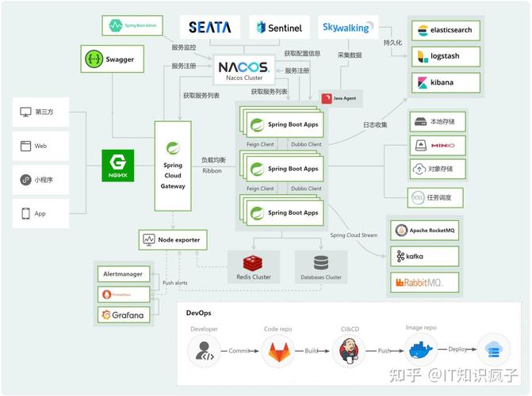Click the 本地存储 disk icon
Image resolution: width=532 pixels, height=396 pixels.
click(420, 121)
